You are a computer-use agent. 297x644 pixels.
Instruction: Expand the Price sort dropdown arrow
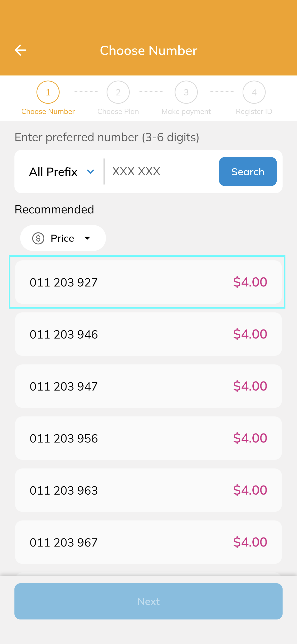(87, 238)
